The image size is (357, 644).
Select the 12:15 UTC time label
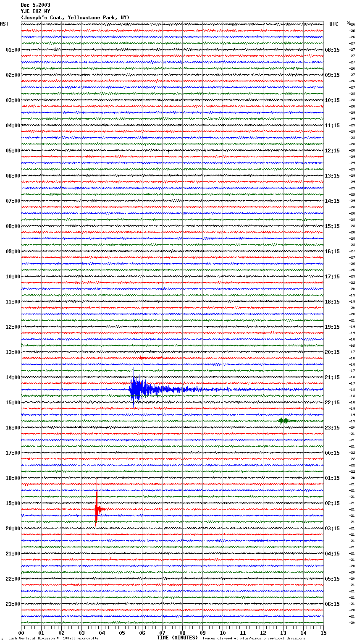tap(332, 151)
